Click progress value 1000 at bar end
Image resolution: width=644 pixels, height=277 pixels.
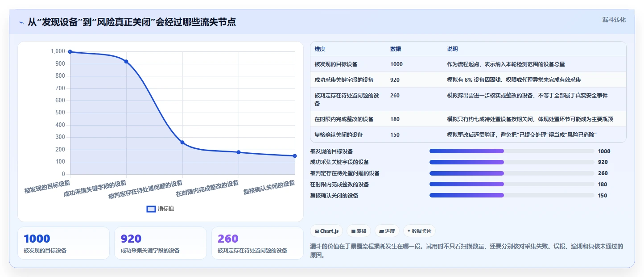(604, 151)
